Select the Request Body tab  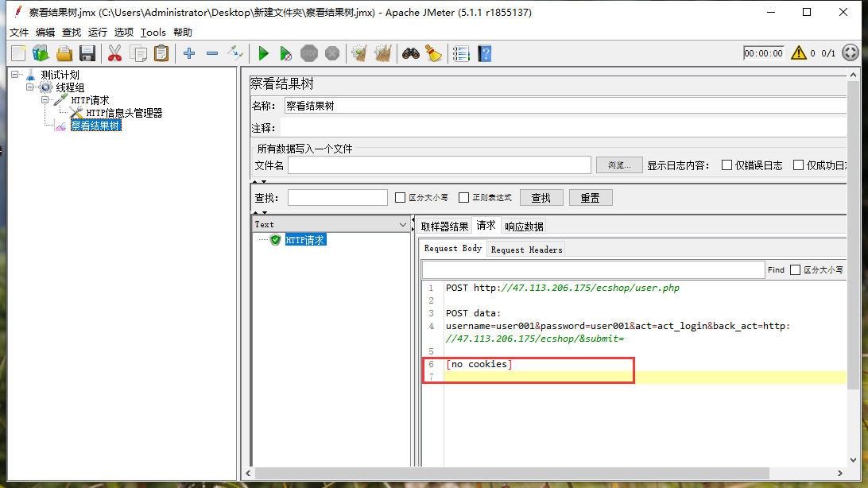453,249
